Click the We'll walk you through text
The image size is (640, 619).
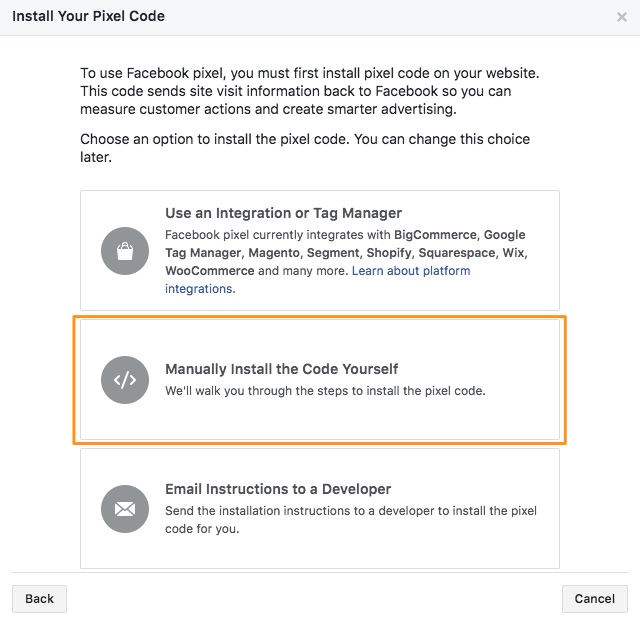tap(325, 391)
